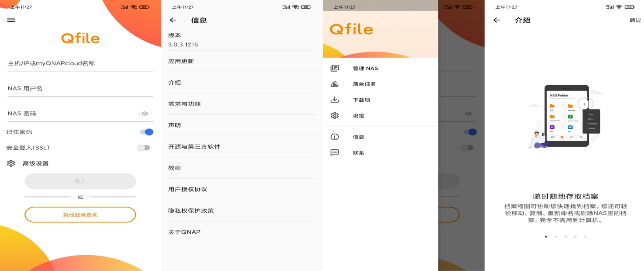Image resolution: width=644 pixels, height=271 pixels.
Task: Click the 设定 gear icon in the drawer
Action: point(335,115)
